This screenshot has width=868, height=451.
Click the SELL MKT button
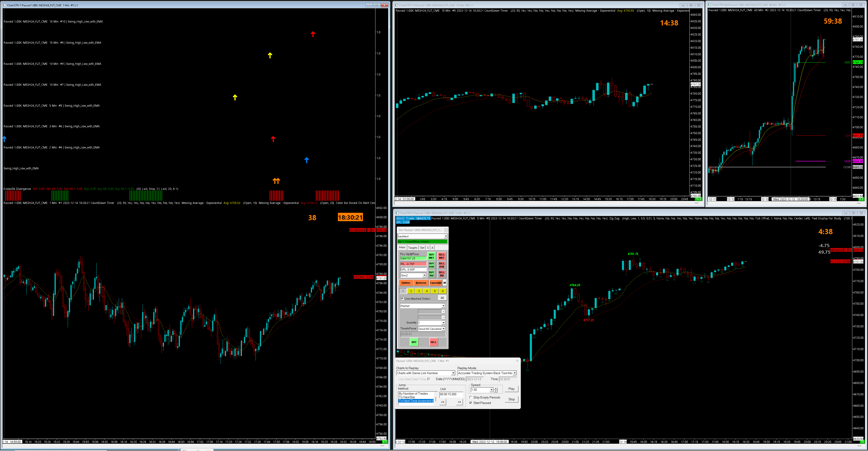click(x=441, y=256)
